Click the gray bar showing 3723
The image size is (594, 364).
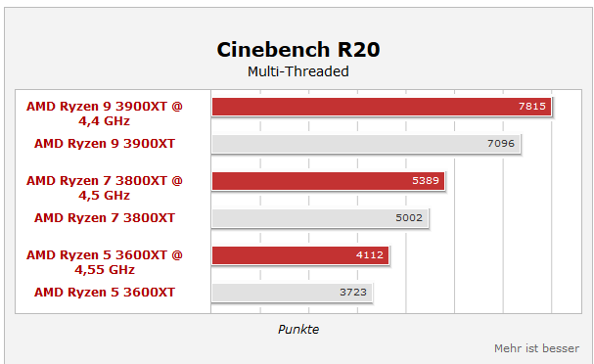tap(292, 292)
